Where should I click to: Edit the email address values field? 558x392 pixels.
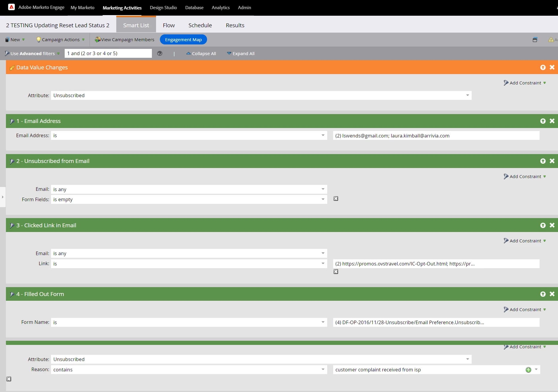436,136
